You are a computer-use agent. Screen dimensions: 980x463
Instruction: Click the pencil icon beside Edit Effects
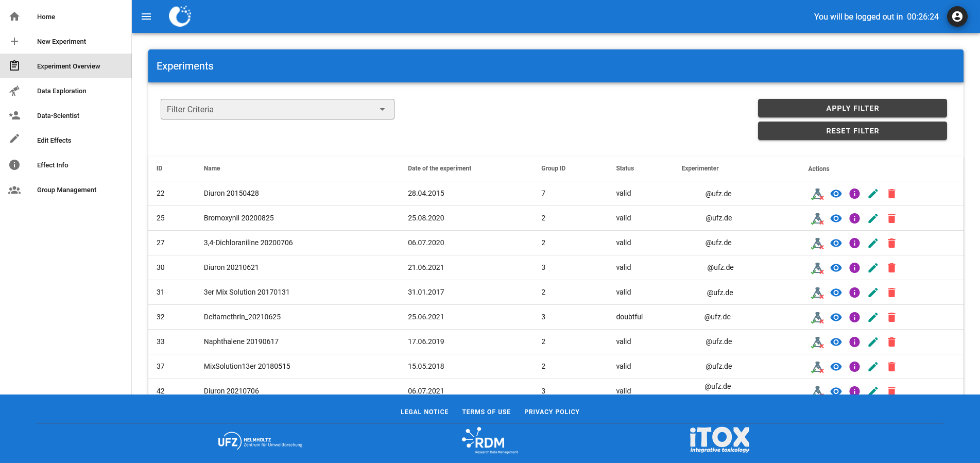click(x=14, y=139)
